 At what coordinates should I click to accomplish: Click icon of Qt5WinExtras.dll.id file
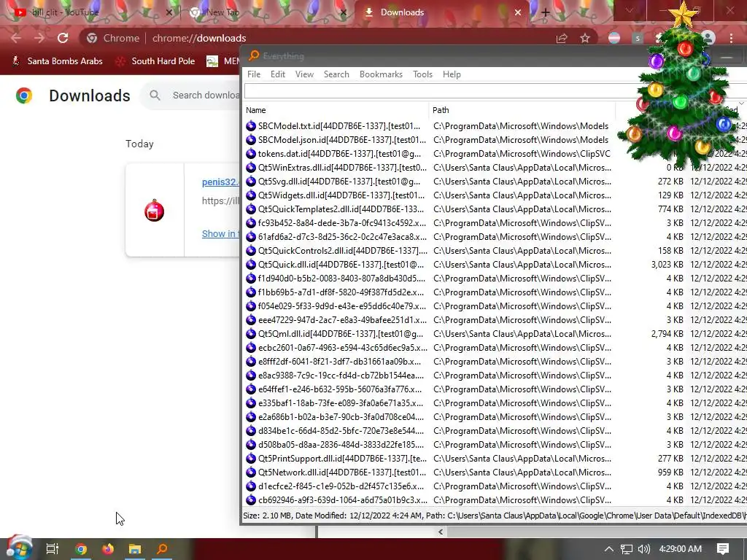251,168
